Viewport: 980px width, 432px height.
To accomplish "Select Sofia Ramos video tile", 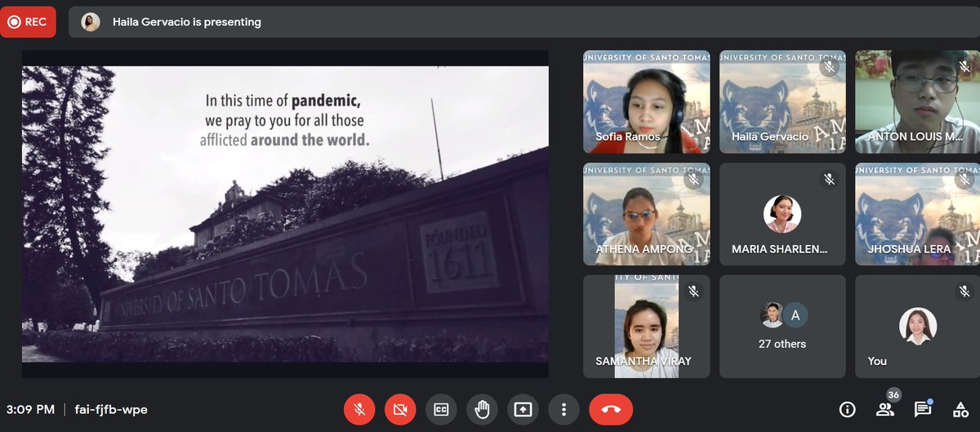I will 647,102.
